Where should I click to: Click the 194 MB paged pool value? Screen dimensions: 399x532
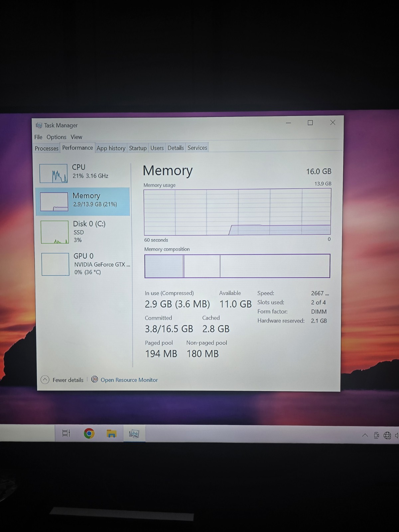point(161,354)
